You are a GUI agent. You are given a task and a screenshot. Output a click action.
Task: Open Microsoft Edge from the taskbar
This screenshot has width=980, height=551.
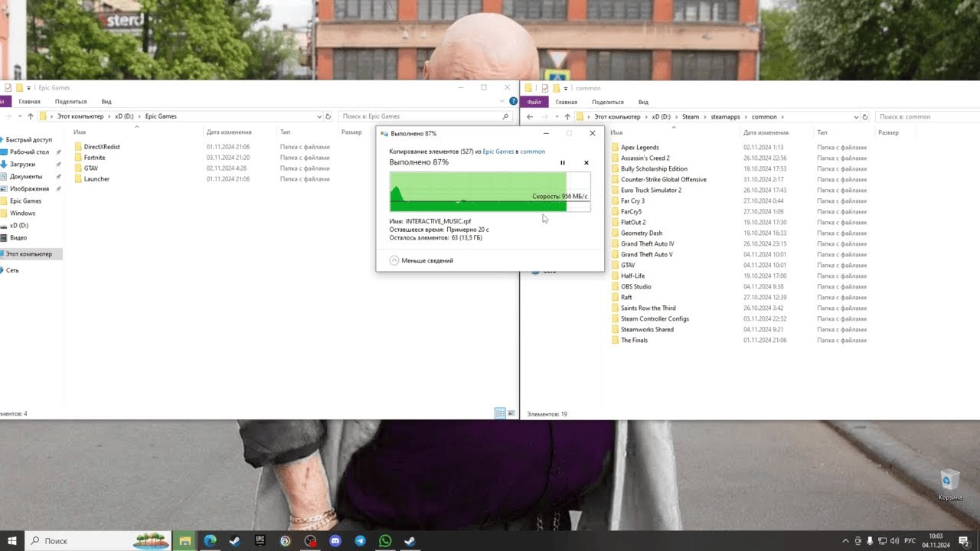(x=209, y=540)
